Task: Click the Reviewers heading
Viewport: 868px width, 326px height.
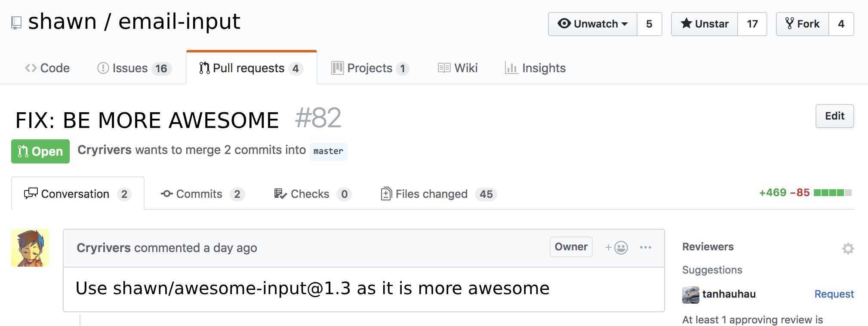Action: [x=708, y=247]
